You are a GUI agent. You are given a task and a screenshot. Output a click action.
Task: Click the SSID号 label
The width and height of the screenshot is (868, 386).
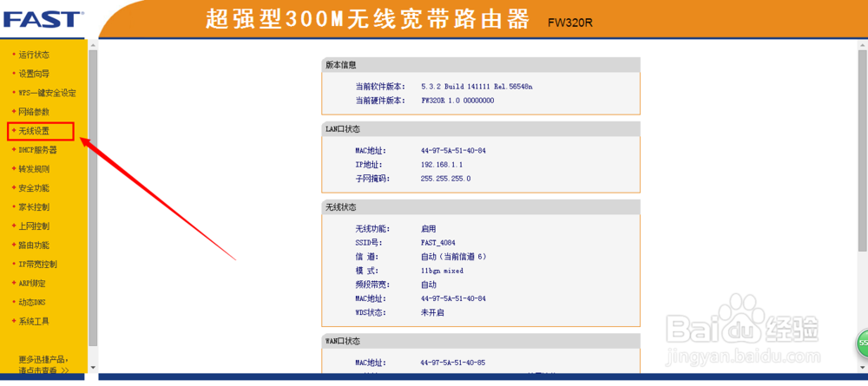(x=369, y=243)
